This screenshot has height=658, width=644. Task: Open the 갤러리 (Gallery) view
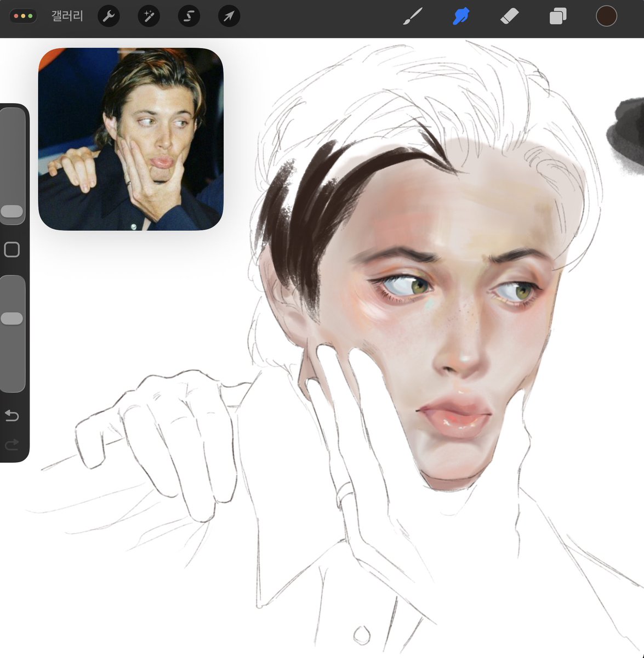[67, 16]
